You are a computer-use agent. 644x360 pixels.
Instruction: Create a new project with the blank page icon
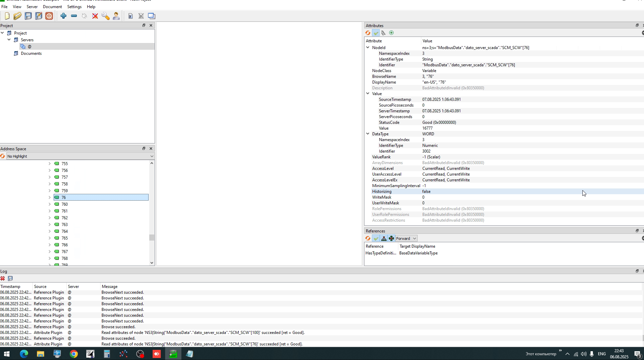pos(7,16)
